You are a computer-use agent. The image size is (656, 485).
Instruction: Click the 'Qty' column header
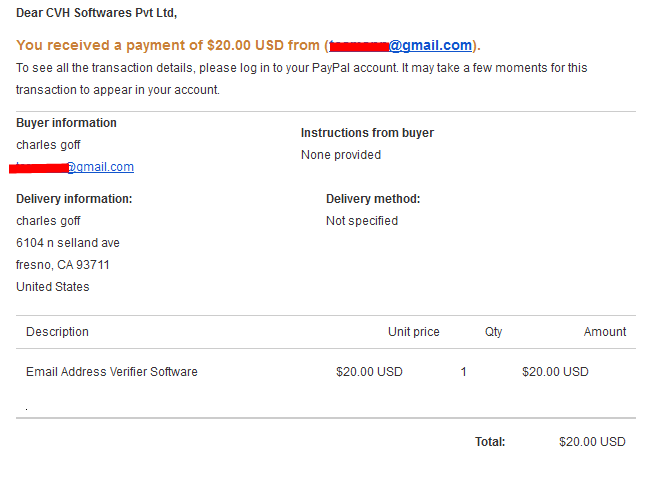[x=493, y=332]
